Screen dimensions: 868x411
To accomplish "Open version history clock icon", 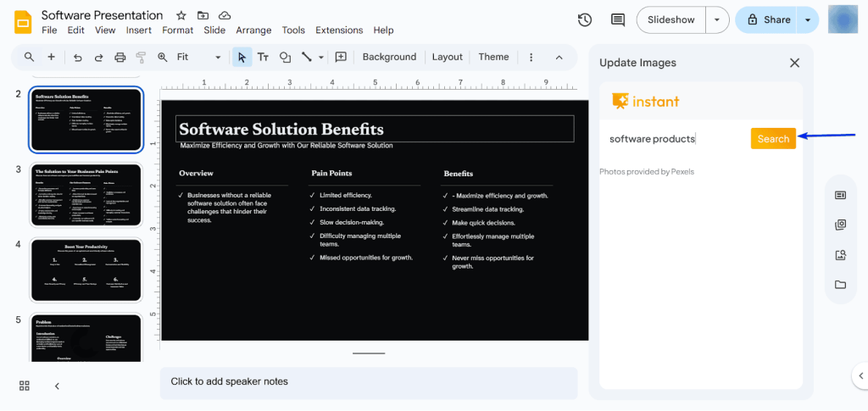I will click(x=585, y=19).
